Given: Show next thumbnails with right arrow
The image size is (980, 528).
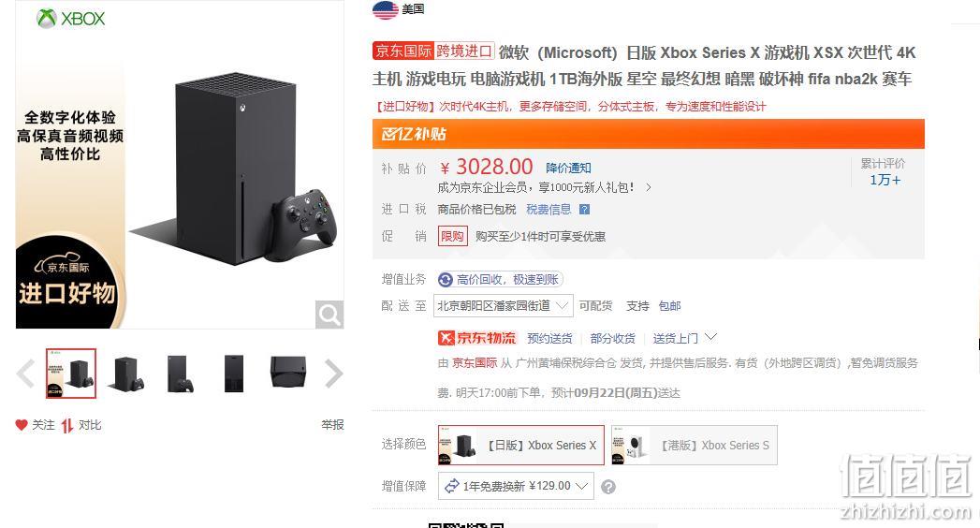Looking at the screenshot, I should point(334,374).
